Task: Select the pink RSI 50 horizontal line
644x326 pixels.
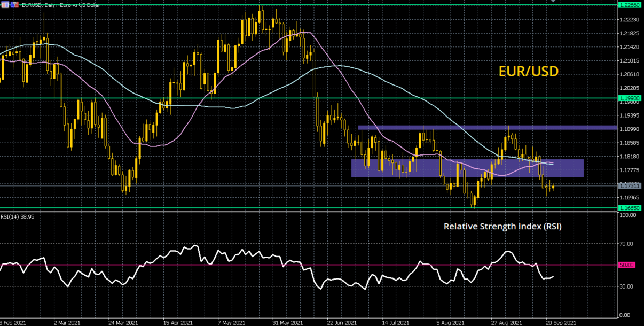Action: (x=309, y=265)
